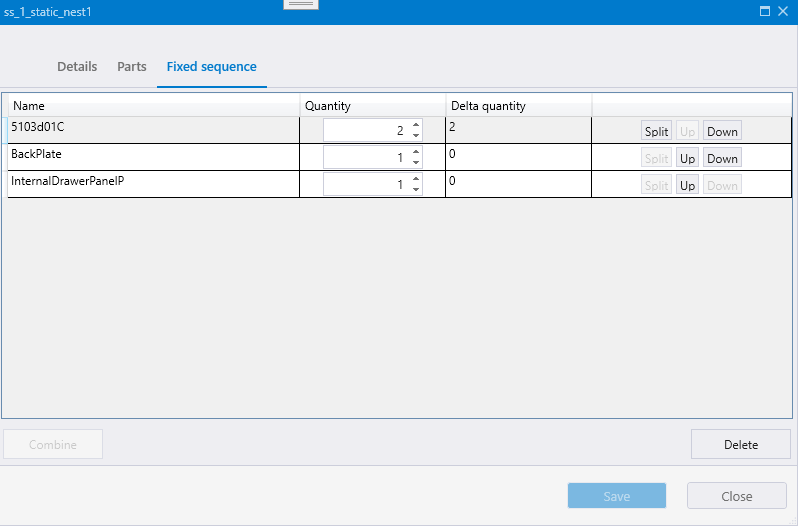Move BackPlate up in sequence
The width and height of the screenshot is (798, 526).
pyautogui.click(x=687, y=158)
